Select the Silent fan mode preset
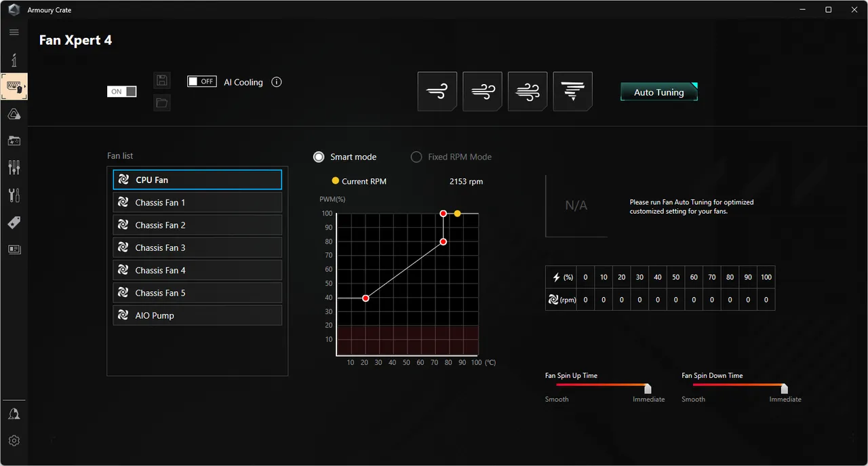Screen dimensions: 868x466 pos(437,92)
